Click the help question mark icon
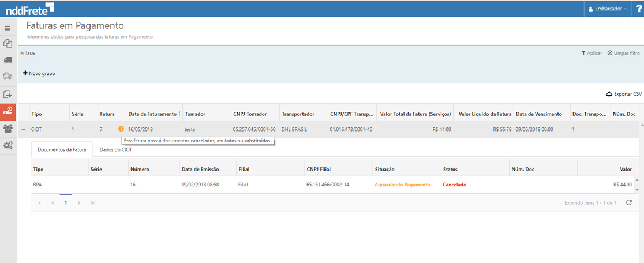 [639, 9]
